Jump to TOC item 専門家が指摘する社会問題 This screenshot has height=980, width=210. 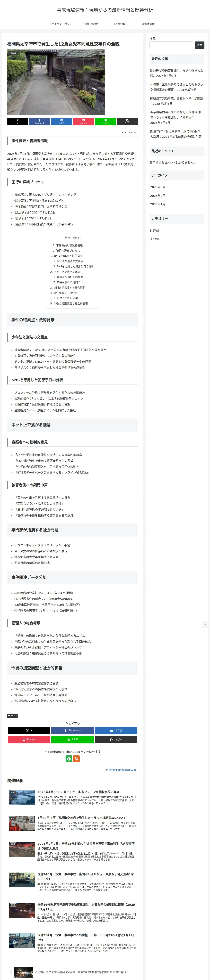click(x=69, y=288)
